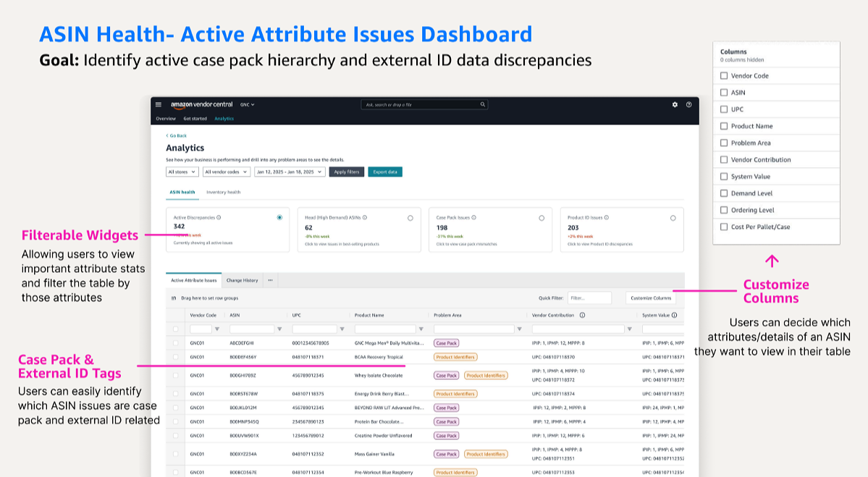
Task: Open the settings gear icon
Action: pyautogui.click(x=675, y=104)
